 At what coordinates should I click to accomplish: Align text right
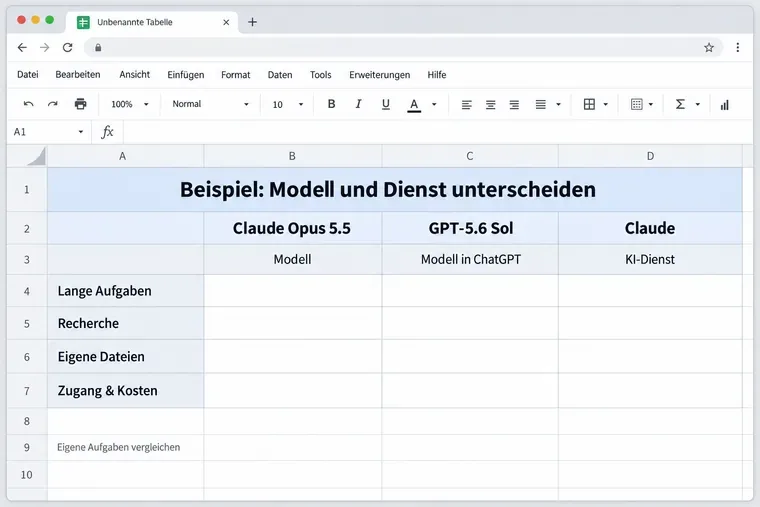tap(514, 104)
